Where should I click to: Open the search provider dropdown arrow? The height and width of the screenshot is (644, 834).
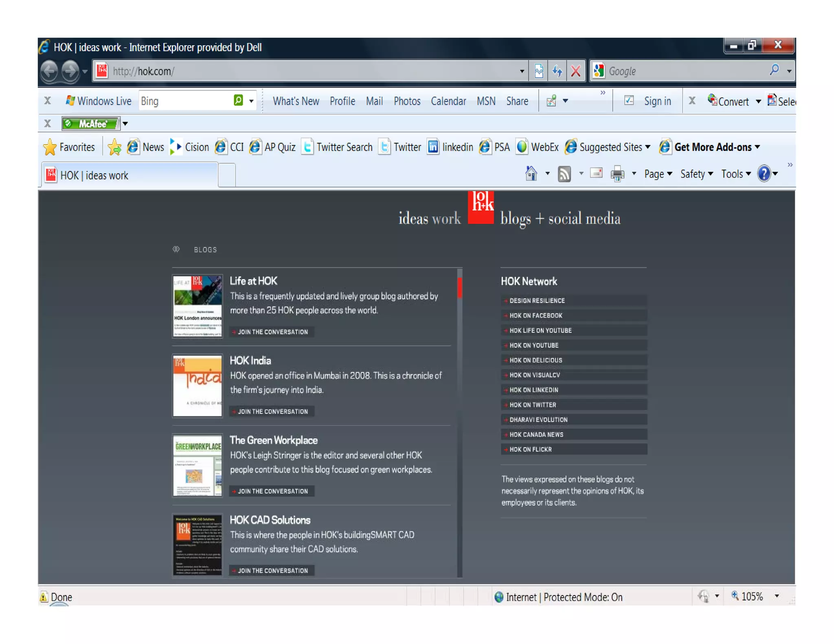pos(789,71)
